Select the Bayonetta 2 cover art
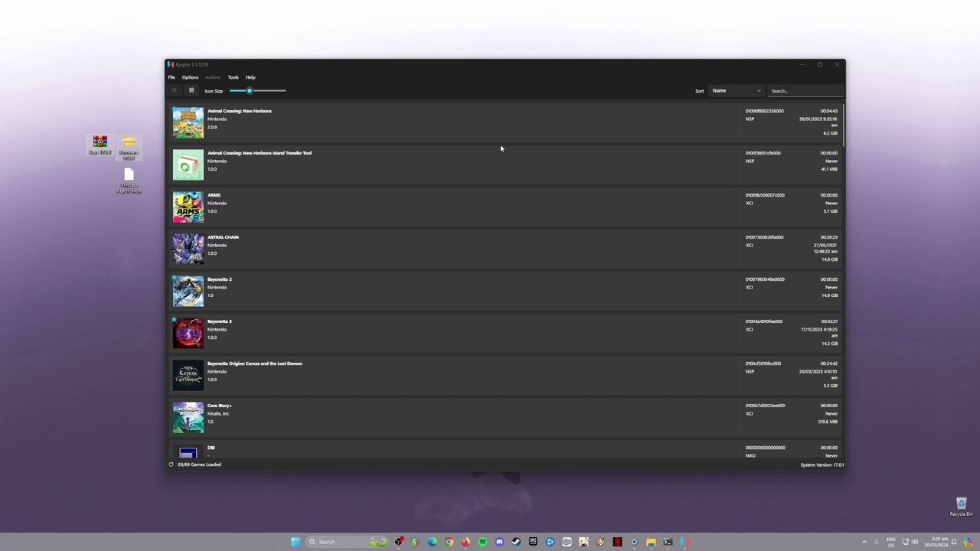Image resolution: width=980 pixels, height=551 pixels. [188, 291]
